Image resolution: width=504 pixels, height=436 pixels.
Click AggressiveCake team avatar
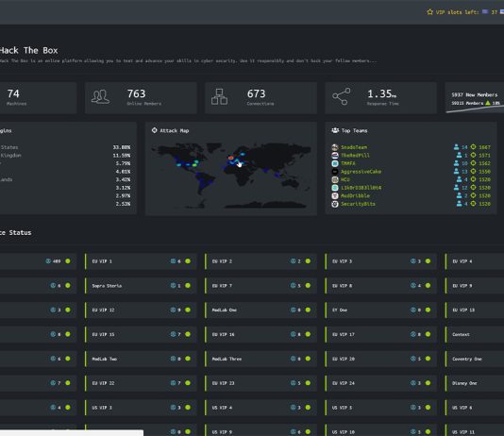click(x=335, y=172)
